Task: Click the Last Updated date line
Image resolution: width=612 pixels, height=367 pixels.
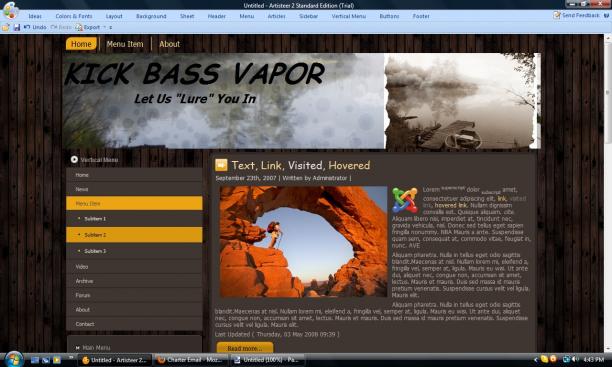Action: 277,335
